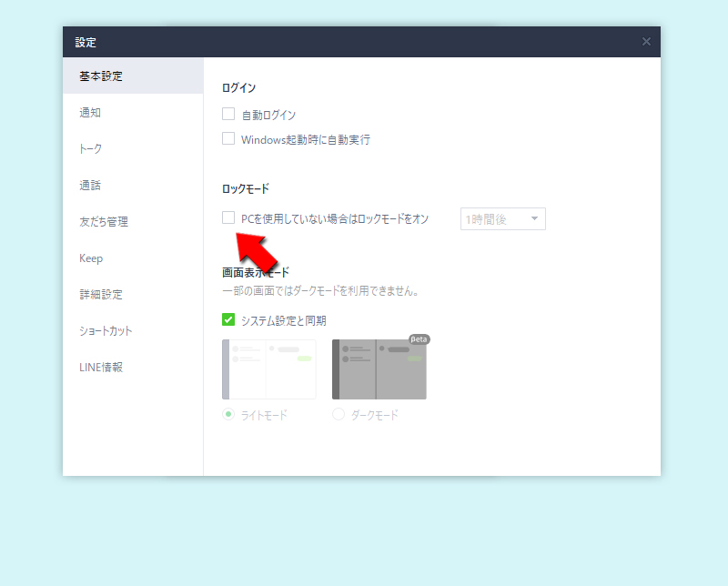The height and width of the screenshot is (586, 728).
Task: Close the 設定 settings dialog
Action: 646,41
